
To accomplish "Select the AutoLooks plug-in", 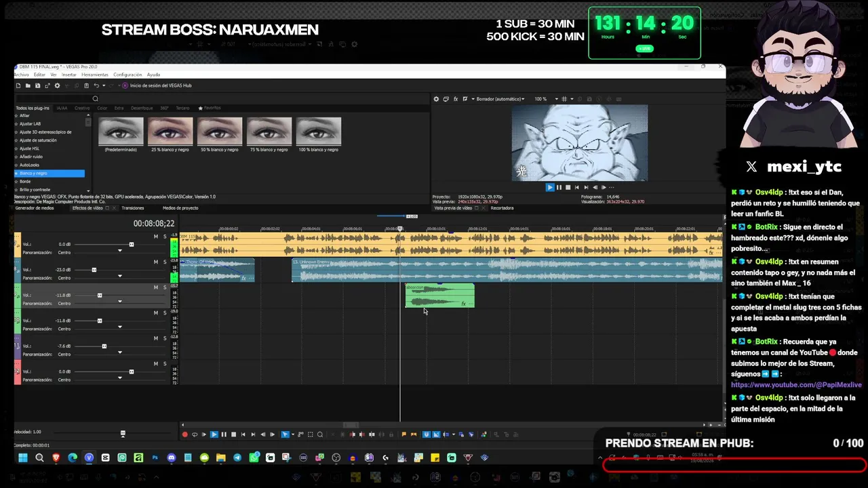I will tap(29, 165).
